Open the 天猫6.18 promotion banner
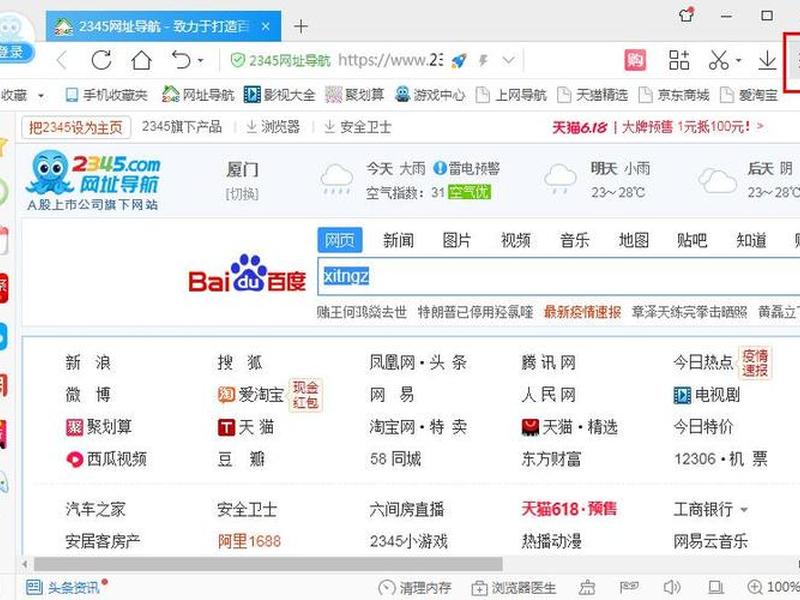 658,127
